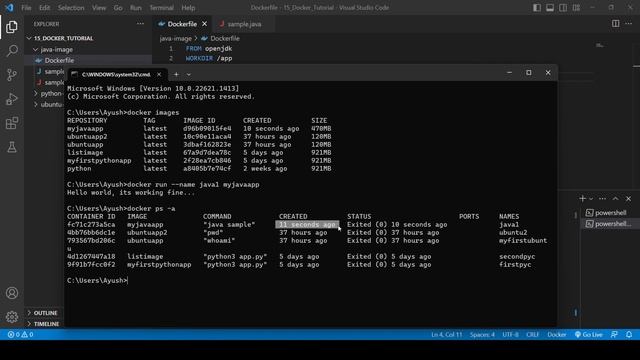This screenshot has height=360, width=640.
Task: Open the Terminal menu
Action: (x=161, y=7)
